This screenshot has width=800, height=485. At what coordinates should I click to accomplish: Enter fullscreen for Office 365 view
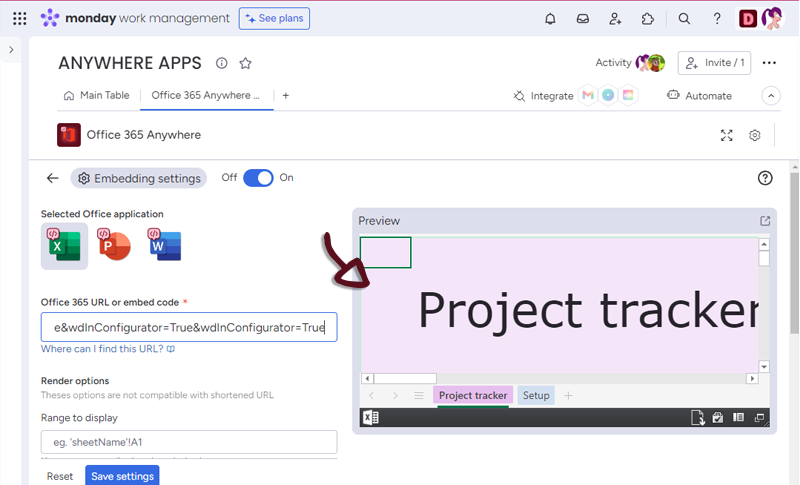point(727,135)
